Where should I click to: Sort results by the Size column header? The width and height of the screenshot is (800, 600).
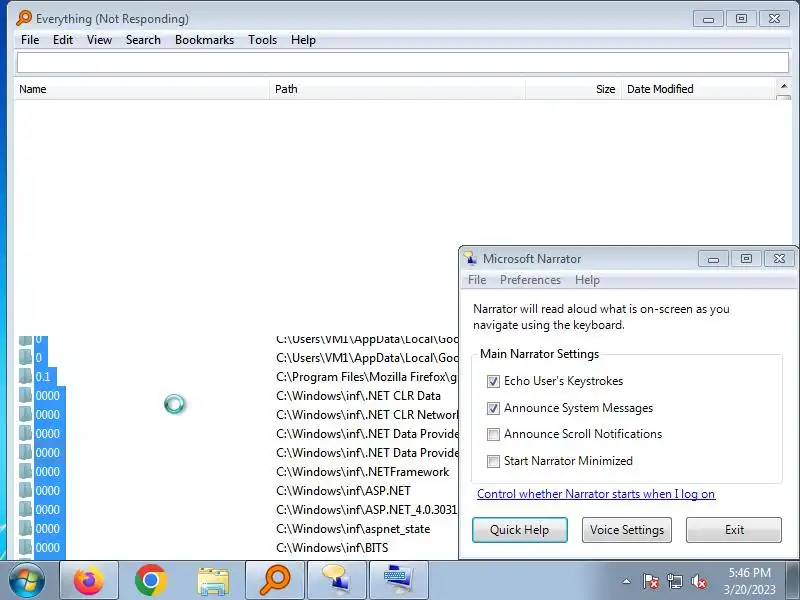tap(573, 89)
